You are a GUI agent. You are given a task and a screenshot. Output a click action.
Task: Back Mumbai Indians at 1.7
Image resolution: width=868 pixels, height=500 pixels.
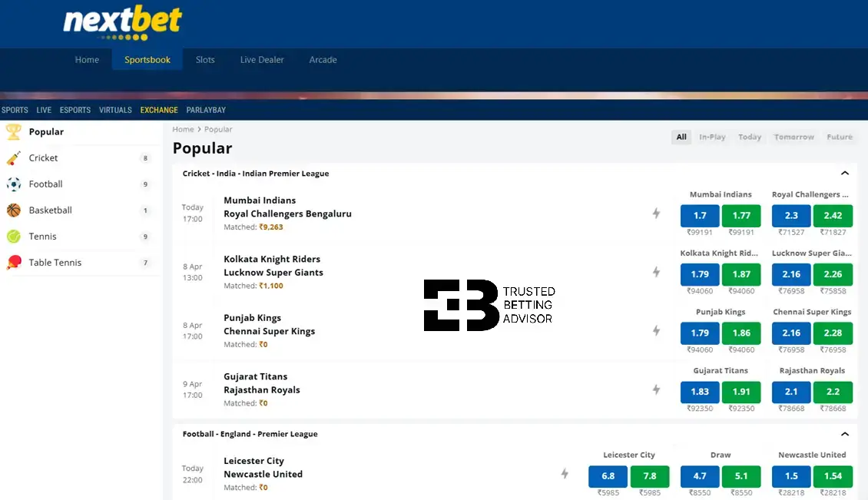pos(700,215)
